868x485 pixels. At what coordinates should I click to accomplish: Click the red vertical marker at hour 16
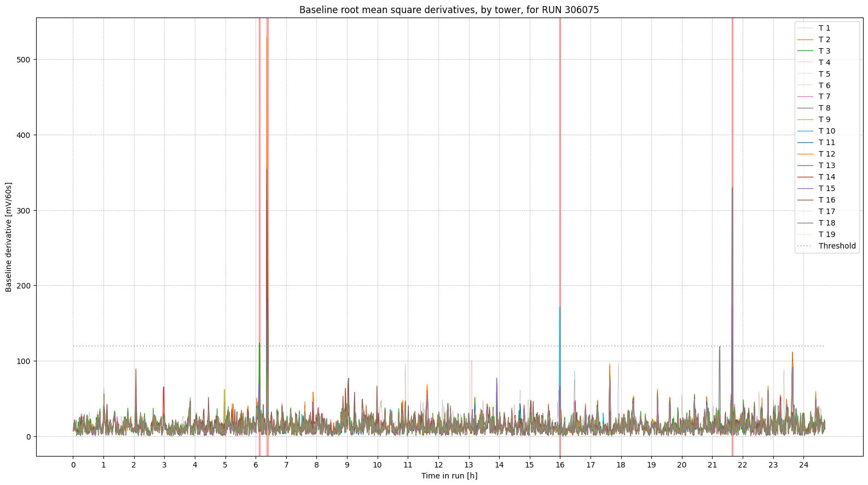click(x=560, y=164)
